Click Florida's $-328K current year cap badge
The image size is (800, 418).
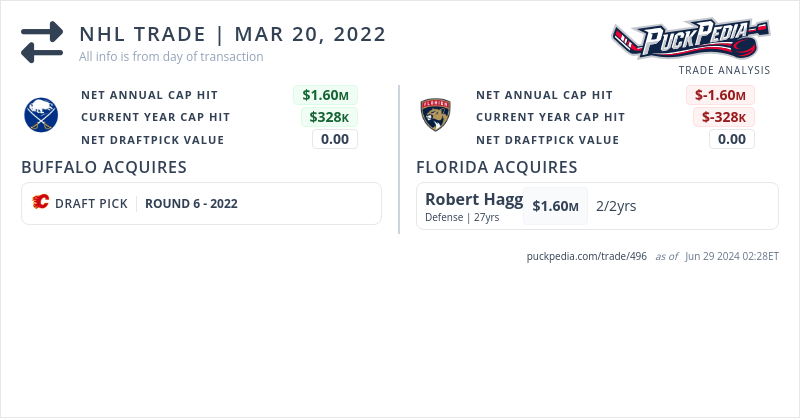[724, 117]
